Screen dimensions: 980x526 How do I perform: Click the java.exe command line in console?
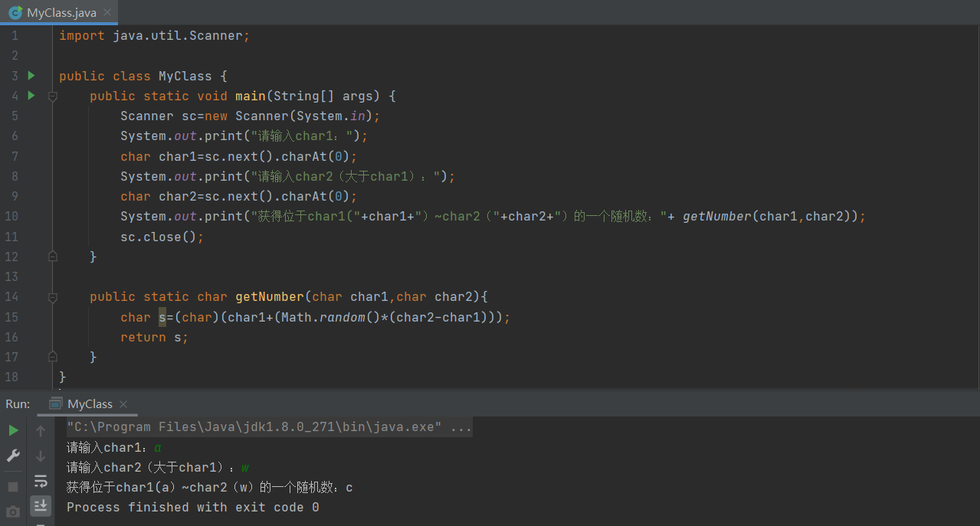(270, 427)
